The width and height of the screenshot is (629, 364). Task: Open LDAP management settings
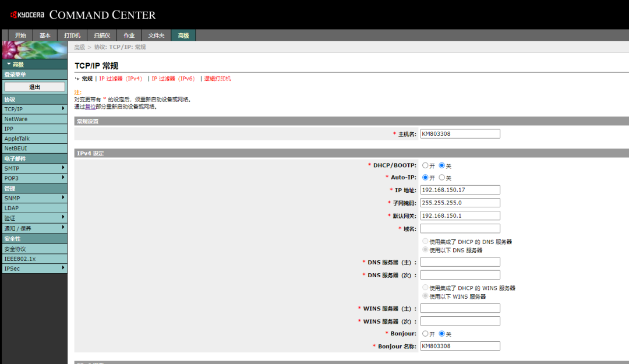pyautogui.click(x=34, y=208)
